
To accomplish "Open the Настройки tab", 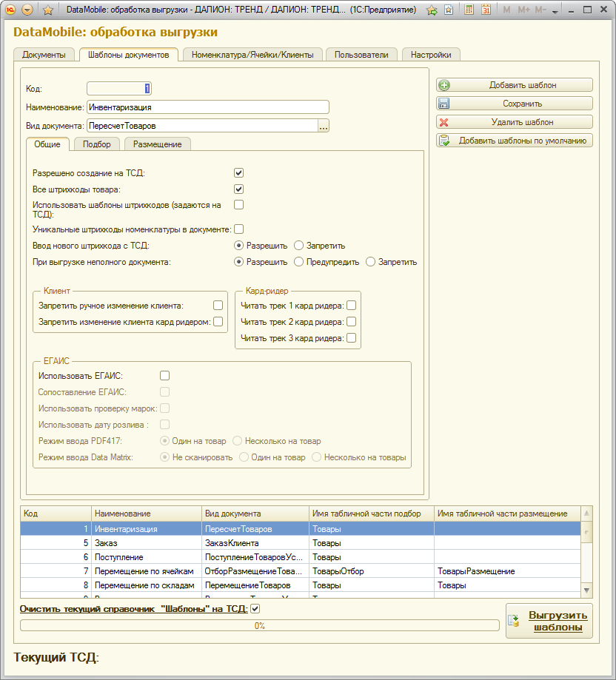I will [431, 55].
